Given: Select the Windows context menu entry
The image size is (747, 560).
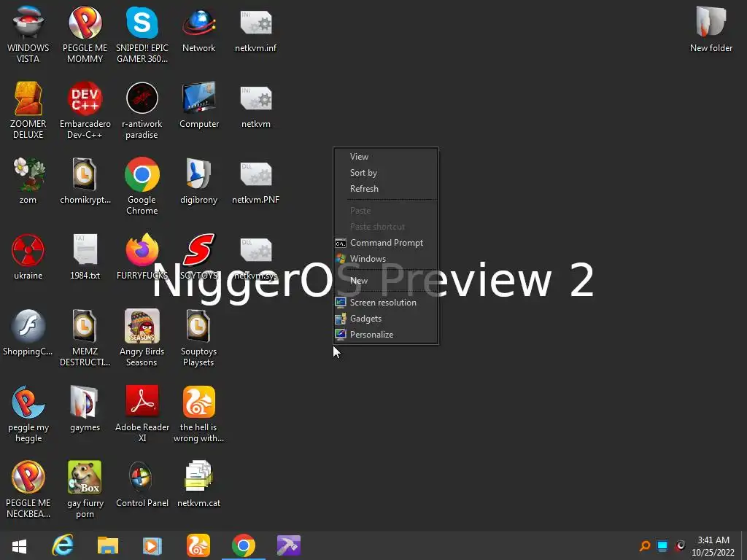Looking at the screenshot, I should tap(386, 259).
